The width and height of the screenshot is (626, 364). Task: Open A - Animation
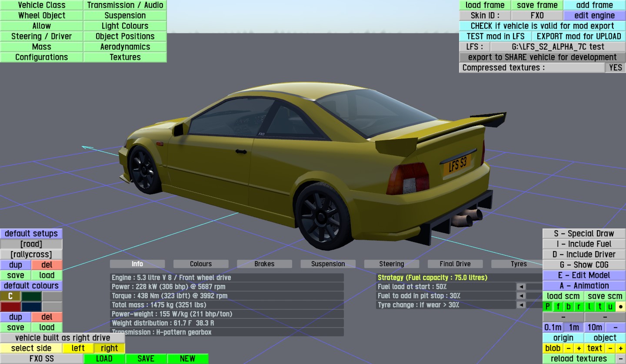584,286
